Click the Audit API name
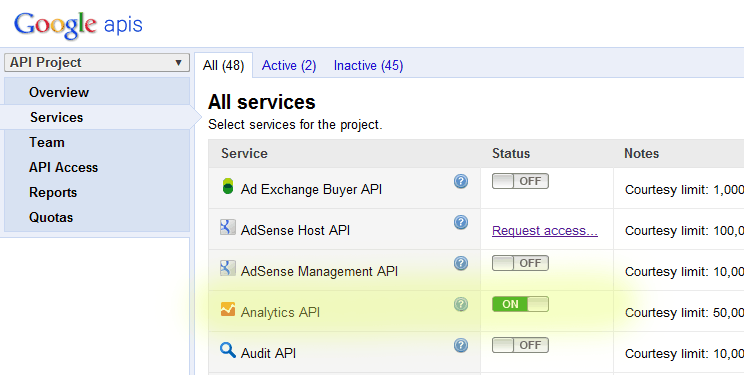 (x=269, y=353)
